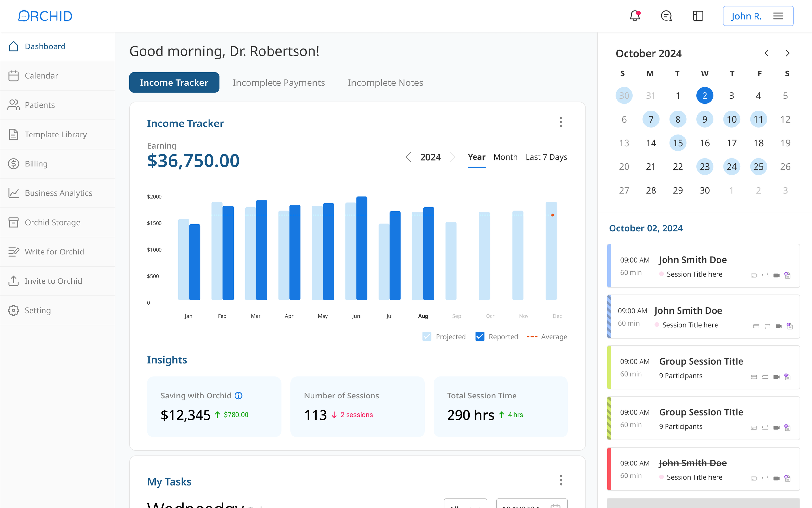The height and width of the screenshot is (508, 812).
Task: Toggle the sidebar panel layout icon
Action: (698, 16)
